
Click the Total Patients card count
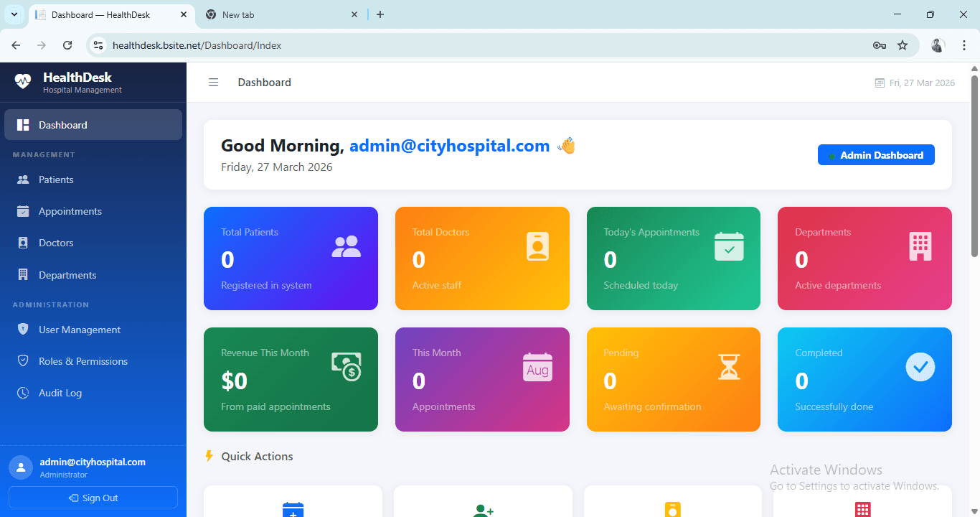coord(227,259)
